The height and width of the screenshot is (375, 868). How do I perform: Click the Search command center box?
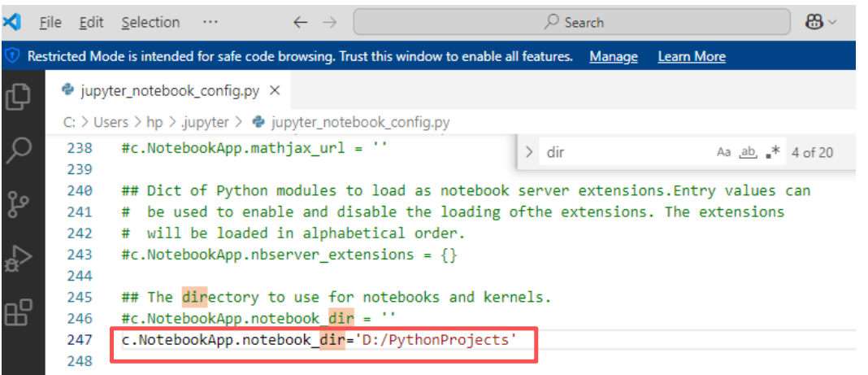pyautogui.click(x=572, y=22)
